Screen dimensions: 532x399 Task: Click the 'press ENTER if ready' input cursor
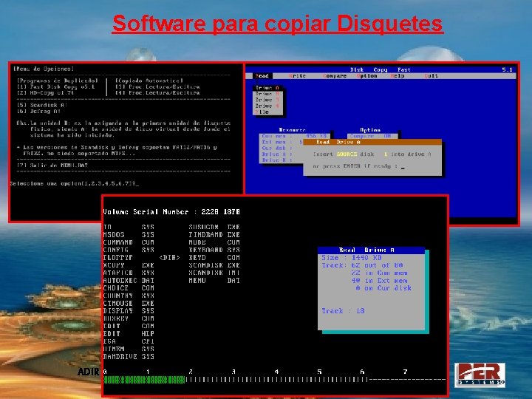point(403,166)
